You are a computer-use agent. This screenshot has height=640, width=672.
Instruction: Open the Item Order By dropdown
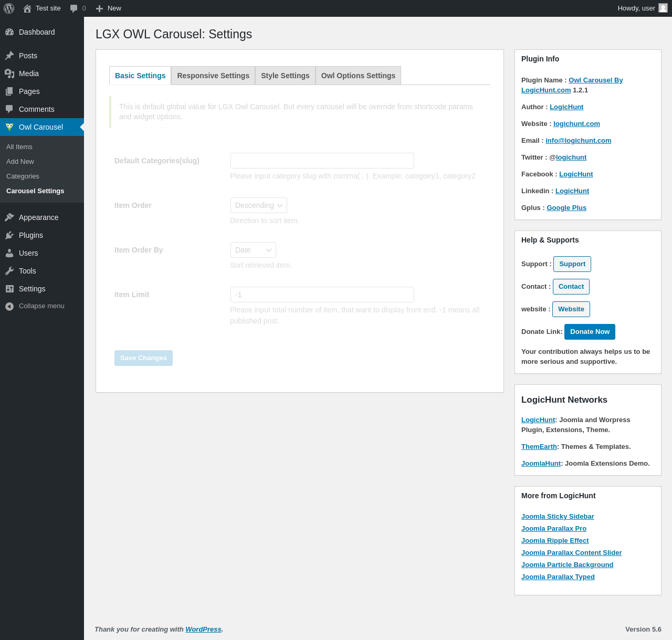[253, 250]
